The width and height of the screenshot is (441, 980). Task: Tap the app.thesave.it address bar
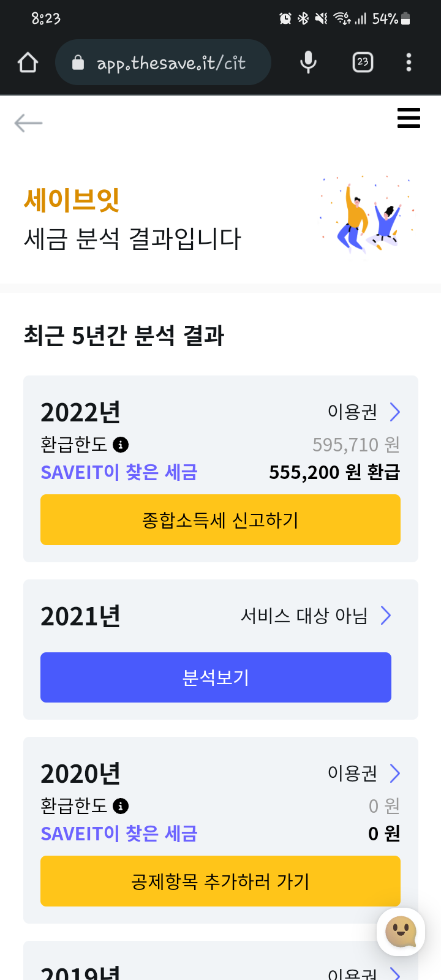171,62
